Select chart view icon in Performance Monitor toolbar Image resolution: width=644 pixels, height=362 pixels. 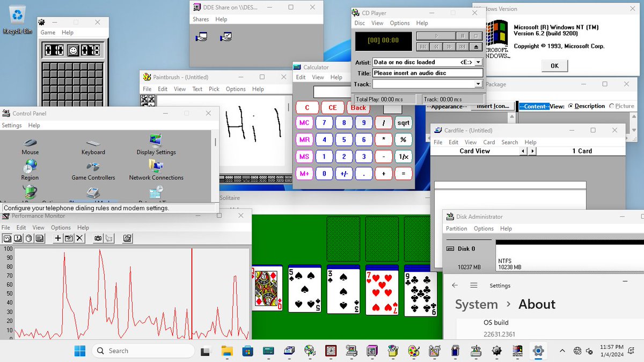(x=6, y=238)
